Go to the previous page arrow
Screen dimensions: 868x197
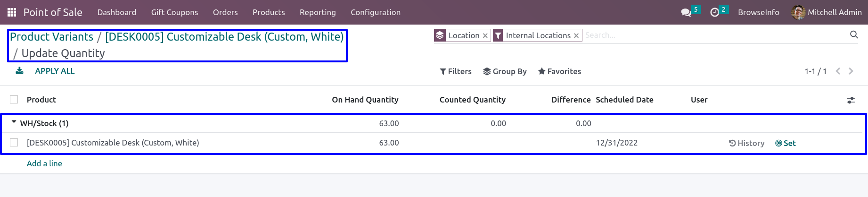(838, 71)
